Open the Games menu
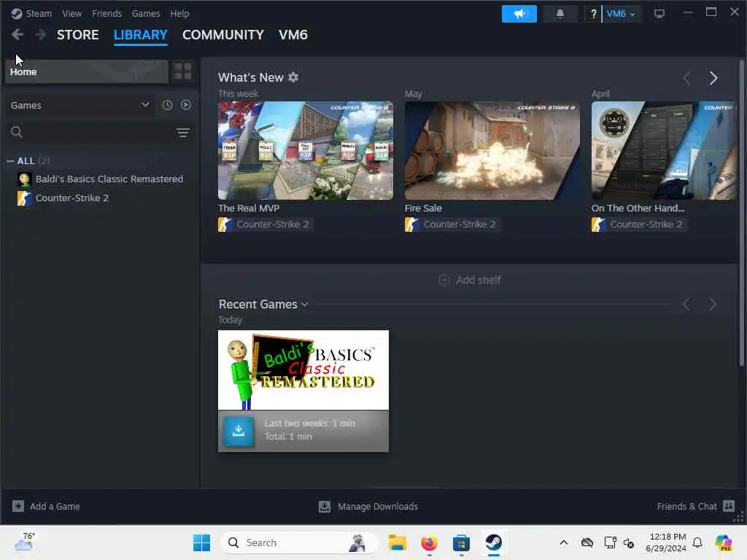The image size is (747, 560). pyautogui.click(x=146, y=13)
